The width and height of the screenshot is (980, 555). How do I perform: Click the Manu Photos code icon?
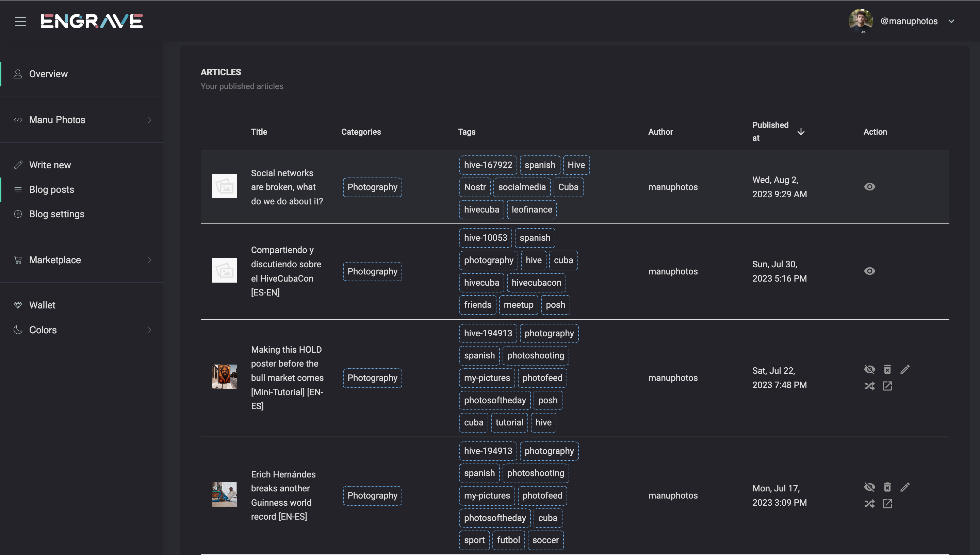click(18, 120)
